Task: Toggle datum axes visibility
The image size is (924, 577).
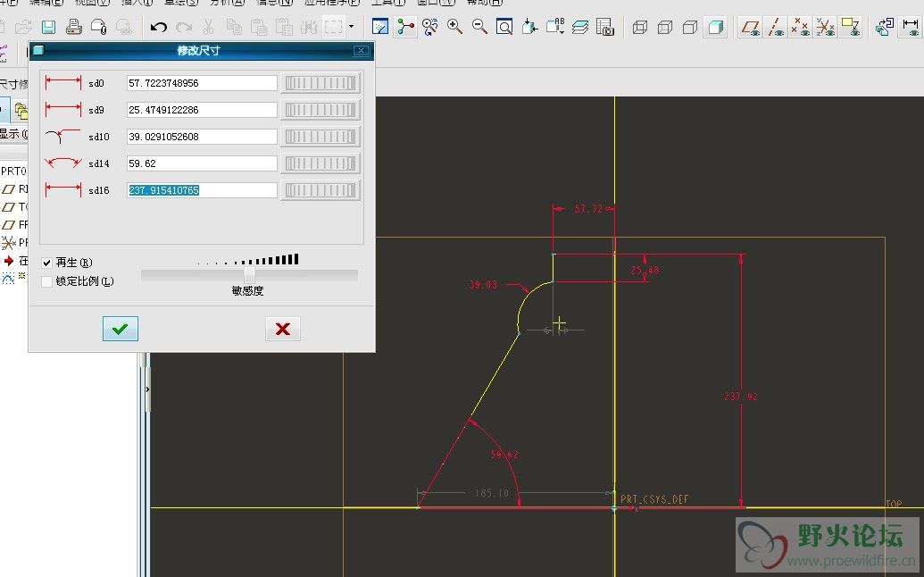Action: [x=776, y=27]
